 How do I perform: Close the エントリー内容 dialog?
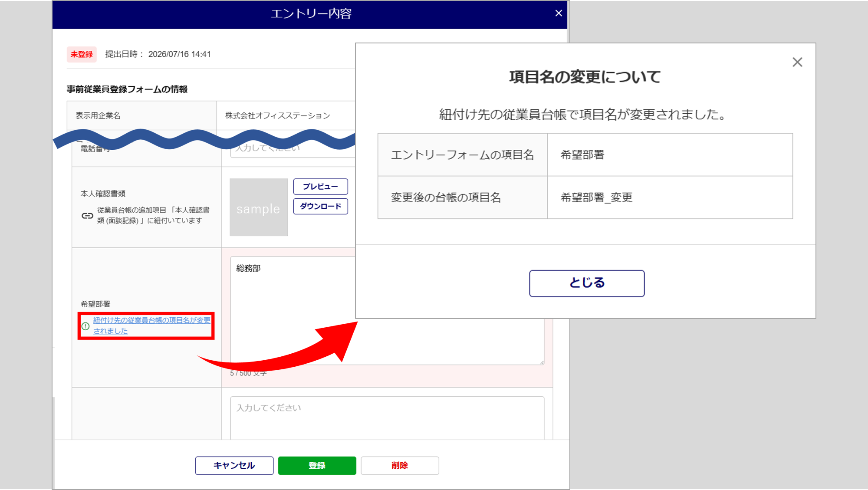pyautogui.click(x=559, y=13)
